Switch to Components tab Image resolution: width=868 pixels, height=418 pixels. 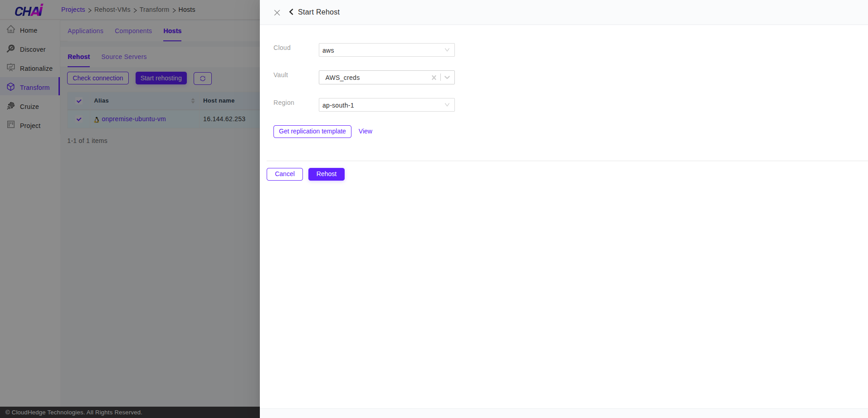click(133, 31)
